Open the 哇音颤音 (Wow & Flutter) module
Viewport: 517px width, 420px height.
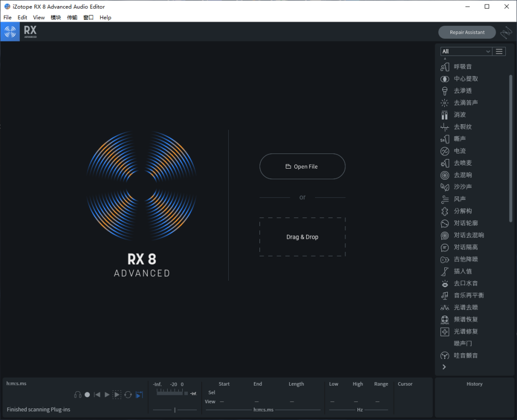tap(459, 356)
